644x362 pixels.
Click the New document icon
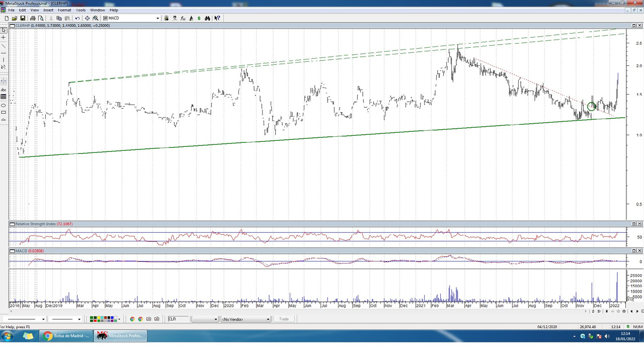click(7, 18)
